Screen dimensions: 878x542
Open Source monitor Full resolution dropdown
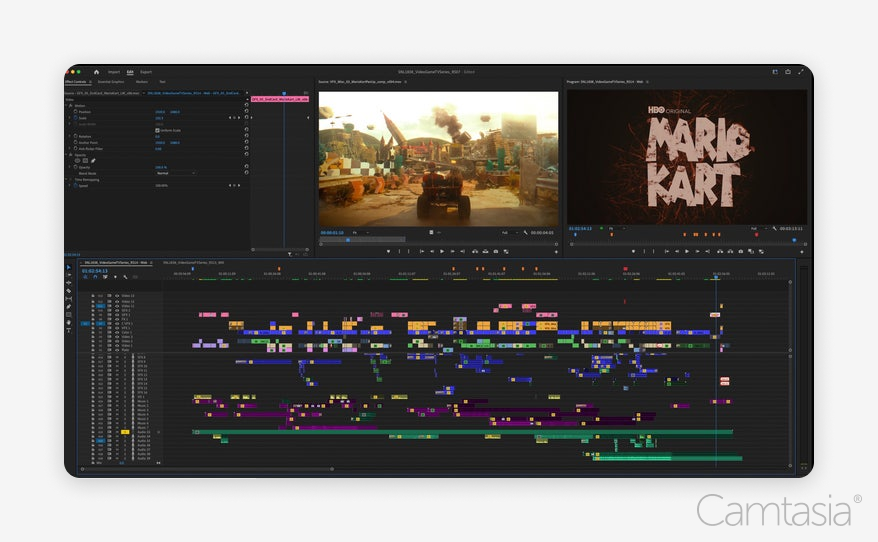509,232
